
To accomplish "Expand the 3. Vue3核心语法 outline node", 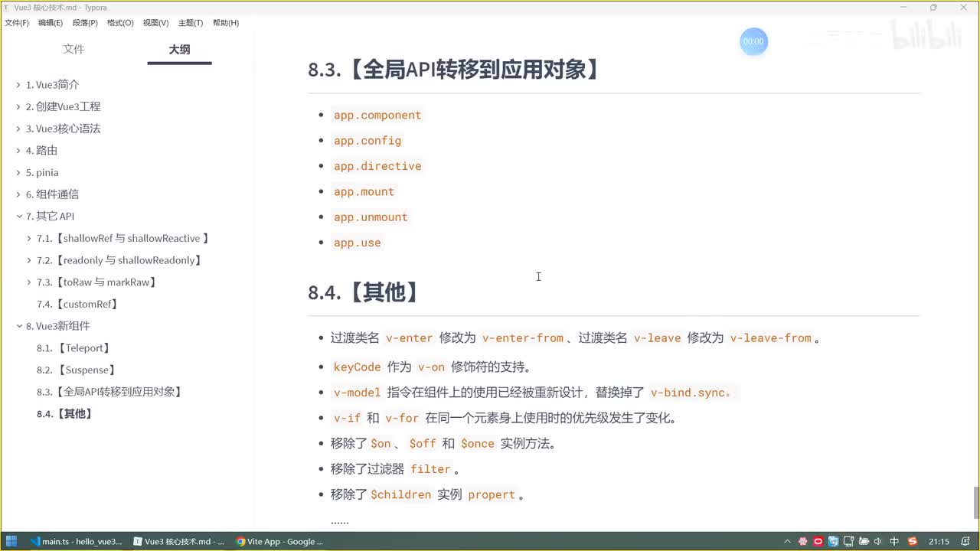I will coord(18,129).
